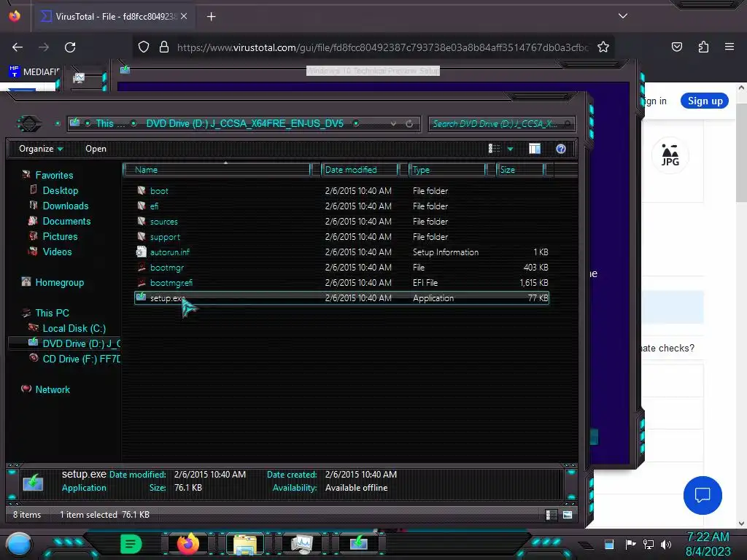Select Network in navigation pane
The height and width of the screenshot is (560, 747).
pyautogui.click(x=53, y=389)
